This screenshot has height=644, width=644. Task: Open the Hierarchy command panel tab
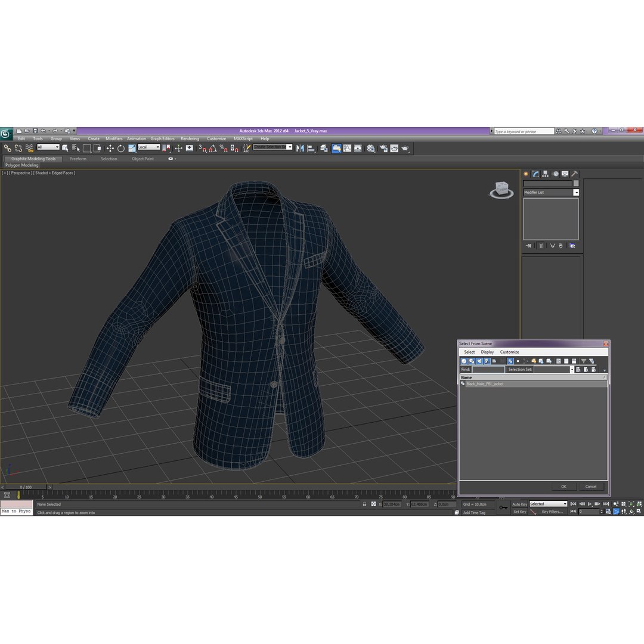point(546,174)
